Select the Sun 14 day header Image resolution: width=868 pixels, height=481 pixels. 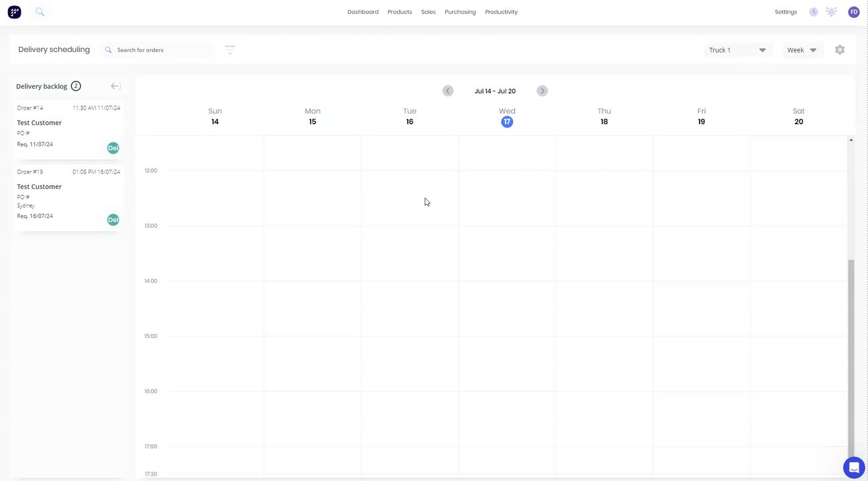click(215, 116)
